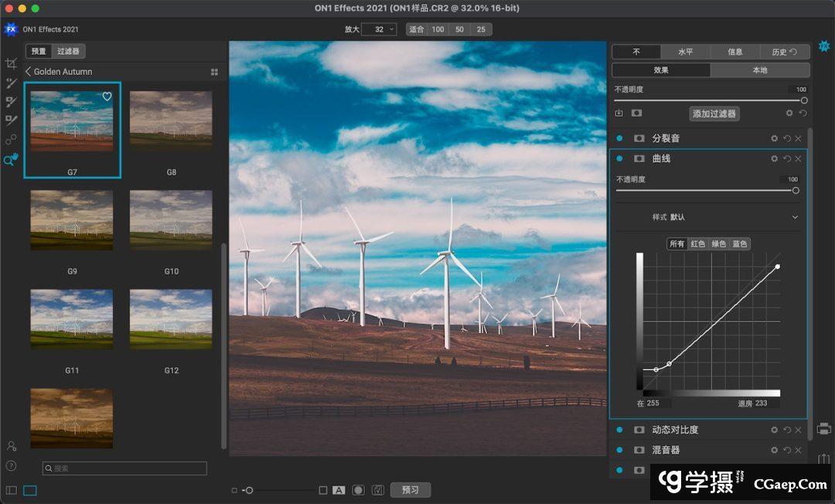Viewport: 835px width, 504px height.
Task: Expand the 样式 默认 style dropdown
Action: pos(795,217)
